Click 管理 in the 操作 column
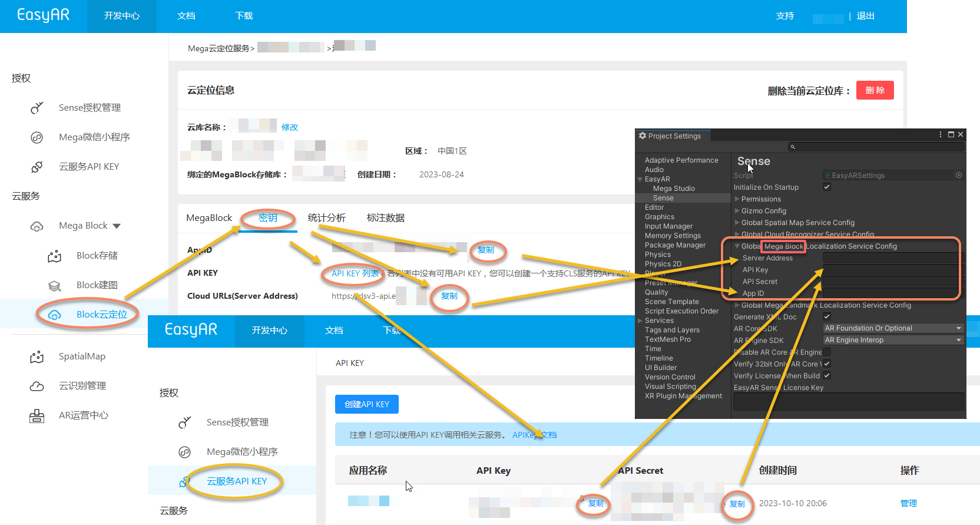This screenshot has height=525, width=980. pyautogui.click(x=909, y=503)
